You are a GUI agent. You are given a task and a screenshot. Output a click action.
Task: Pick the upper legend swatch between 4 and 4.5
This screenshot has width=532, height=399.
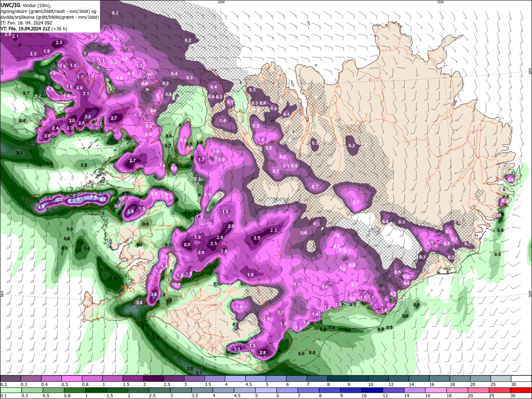(x=235, y=379)
